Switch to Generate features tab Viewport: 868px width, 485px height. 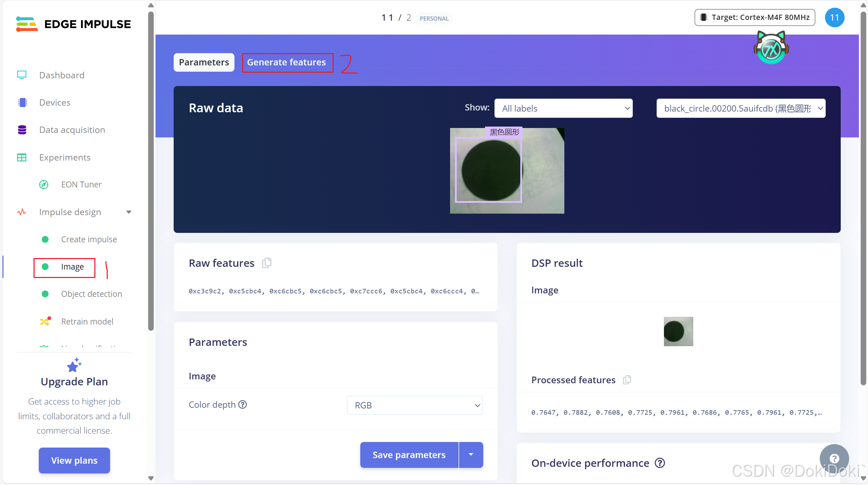click(287, 62)
